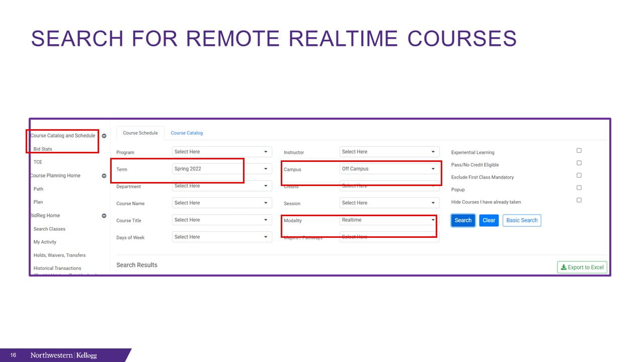Collapse Course Planning Home minus icon
644x362 pixels.
point(104,176)
